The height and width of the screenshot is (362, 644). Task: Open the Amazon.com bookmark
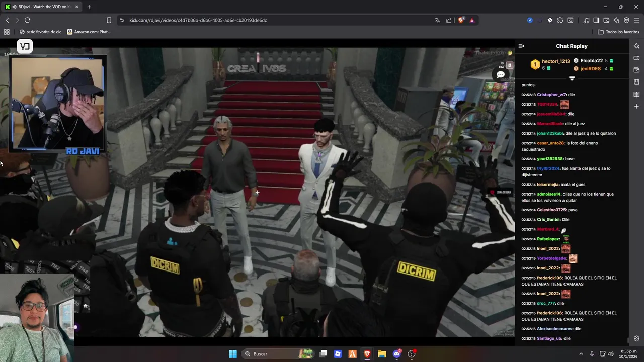pyautogui.click(x=89, y=32)
